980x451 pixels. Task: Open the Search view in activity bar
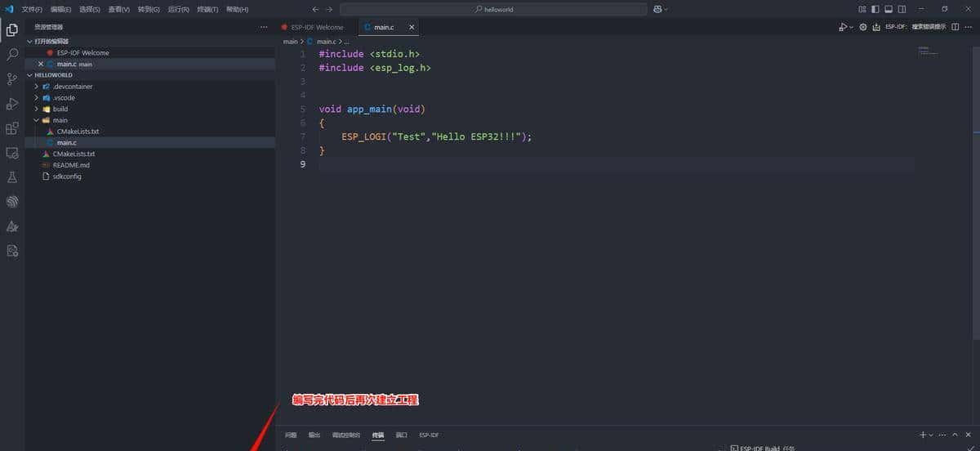[12, 55]
